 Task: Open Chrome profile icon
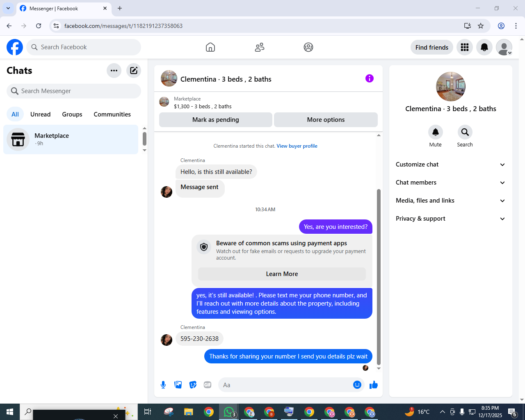pyautogui.click(x=501, y=26)
